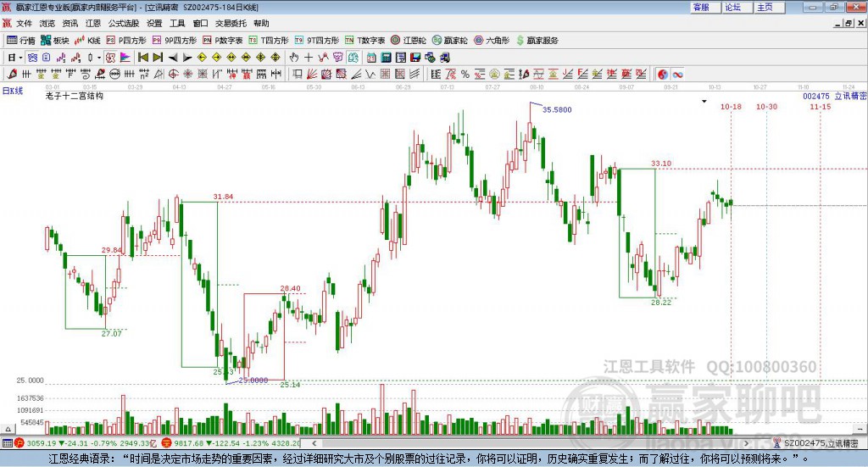Click the blue infinity loop icon

677,74
